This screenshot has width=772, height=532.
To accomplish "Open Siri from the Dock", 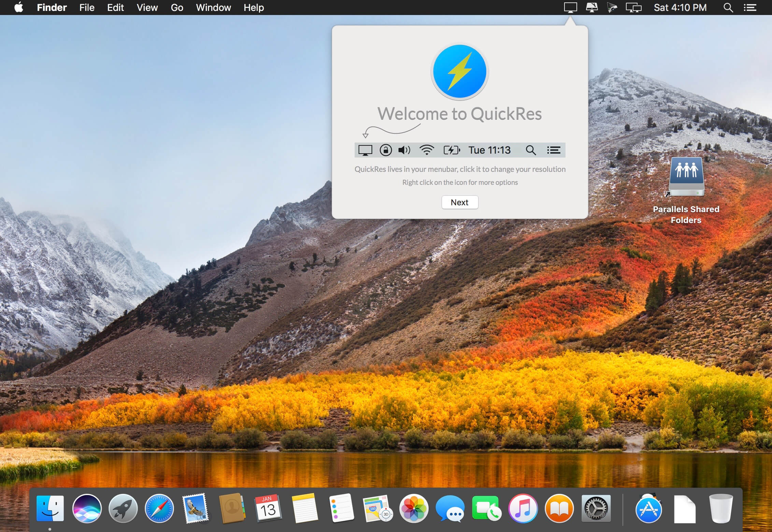I will 87,508.
